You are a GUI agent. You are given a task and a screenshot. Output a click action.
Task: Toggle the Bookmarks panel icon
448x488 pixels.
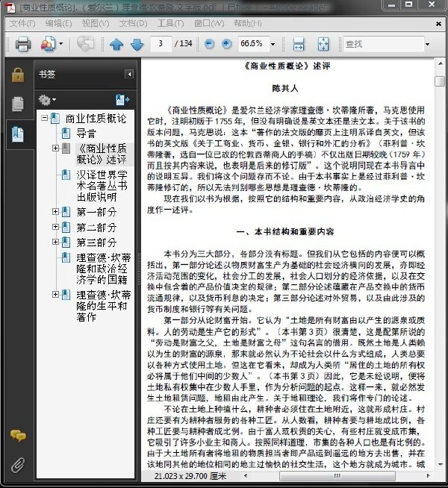pos(18,134)
